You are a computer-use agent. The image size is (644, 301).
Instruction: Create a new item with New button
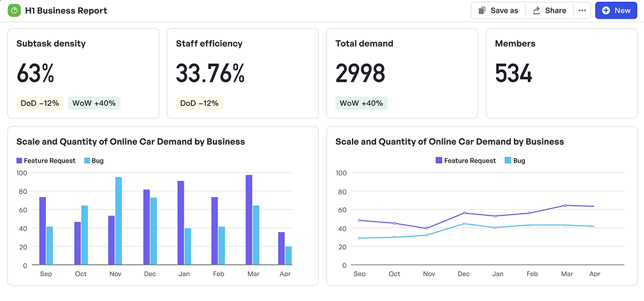pos(615,10)
